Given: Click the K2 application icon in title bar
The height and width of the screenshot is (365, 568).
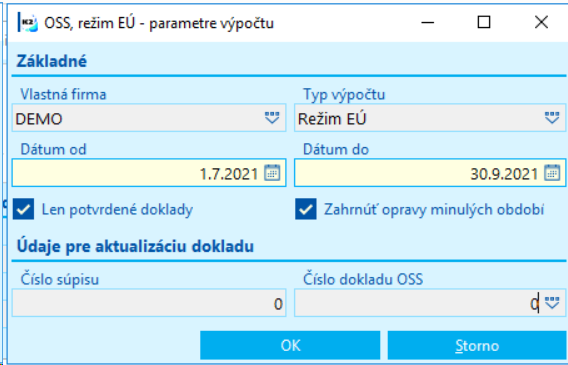Looking at the screenshot, I should [x=28, y=23].
